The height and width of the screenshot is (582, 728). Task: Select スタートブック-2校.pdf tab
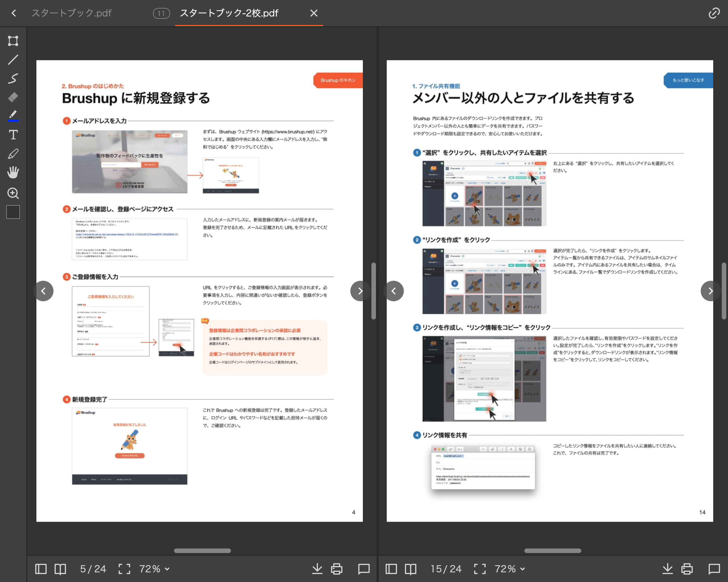(x=229, y=13)
